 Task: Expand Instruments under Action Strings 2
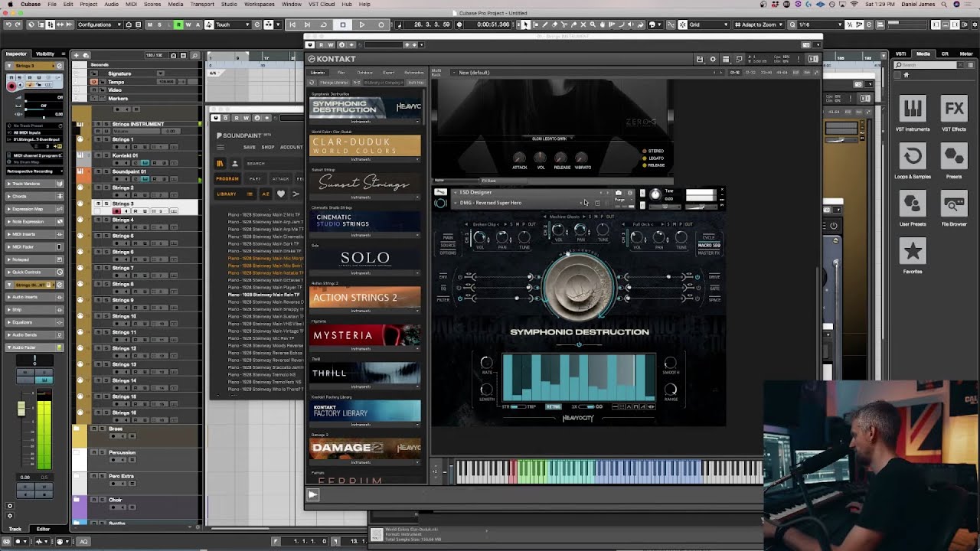tap(365, 311)
